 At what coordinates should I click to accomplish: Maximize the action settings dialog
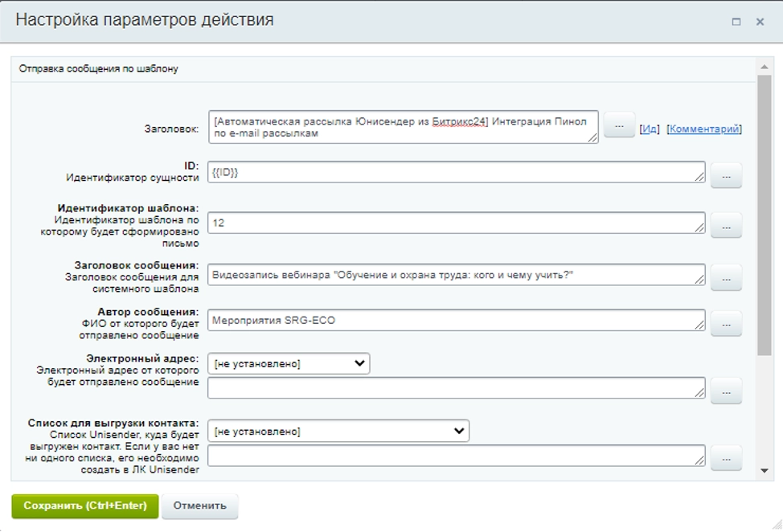click(x=736, y=22)
